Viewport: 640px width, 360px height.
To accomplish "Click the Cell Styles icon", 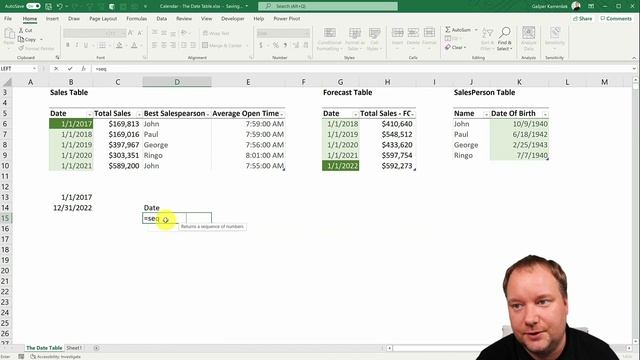I will [374, 33].
